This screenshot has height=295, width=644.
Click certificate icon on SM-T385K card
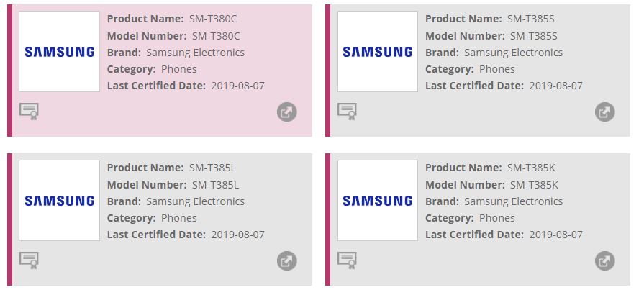pos(347,260)
